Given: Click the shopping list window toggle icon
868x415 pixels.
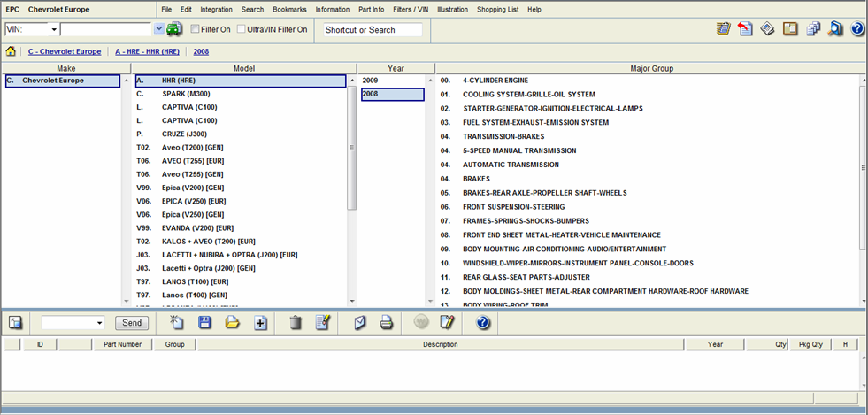Looking at the screenshot, I should [x=16, y=323].
